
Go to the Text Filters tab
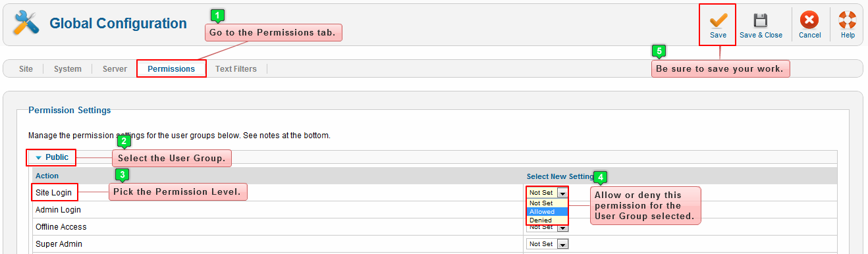[236, 68]
